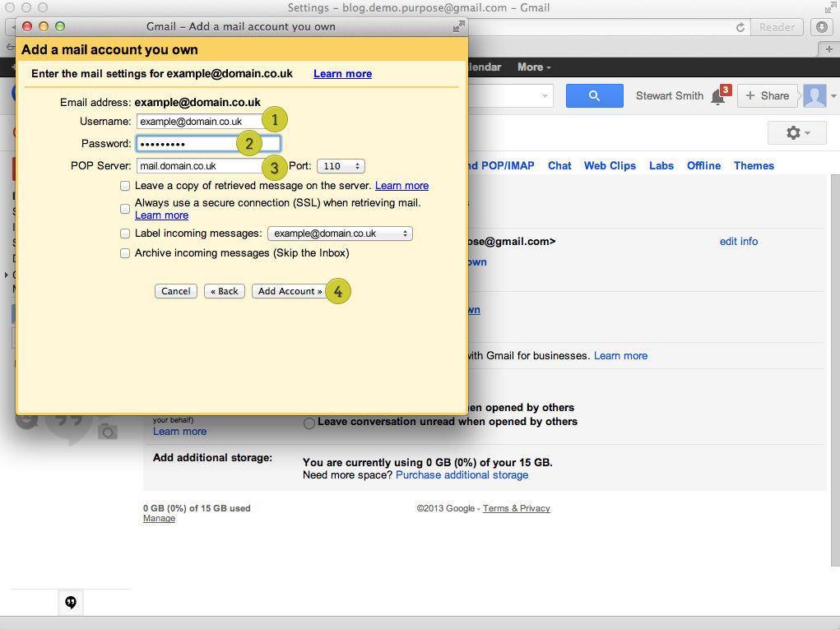Enable Leave a copy on server checkbox
The width and height of the screenshot is (840, 629).
tap(125, 186)
